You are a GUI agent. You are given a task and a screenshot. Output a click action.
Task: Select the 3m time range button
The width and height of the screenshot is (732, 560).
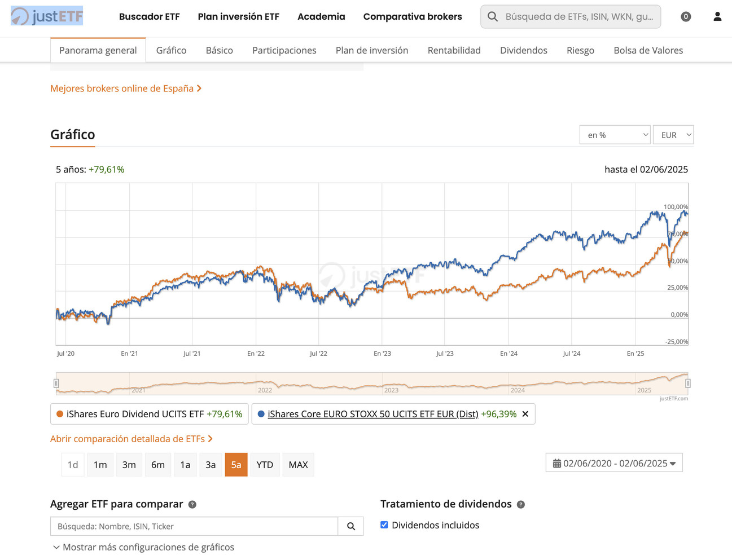(129, 465)
